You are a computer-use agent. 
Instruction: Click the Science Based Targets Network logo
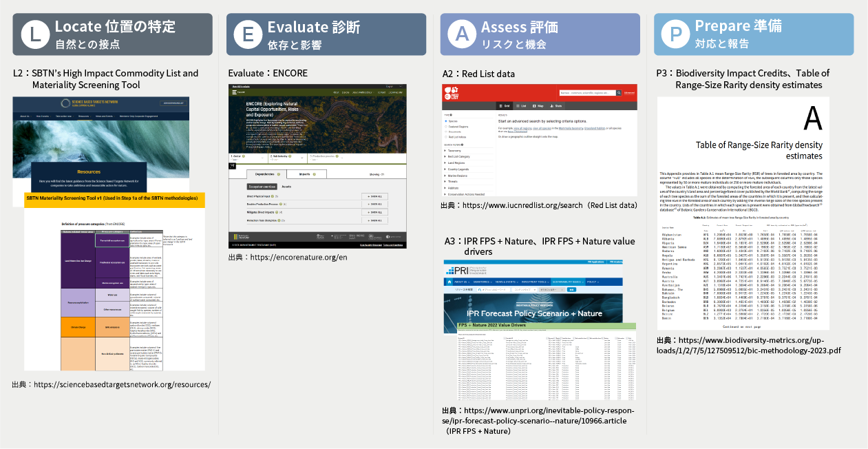point(89,103)
